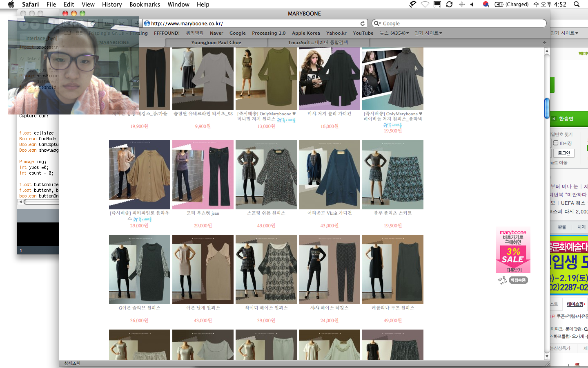
Task: Open Spotlight search magnifier in menu bar
Action: click(577, 4)
